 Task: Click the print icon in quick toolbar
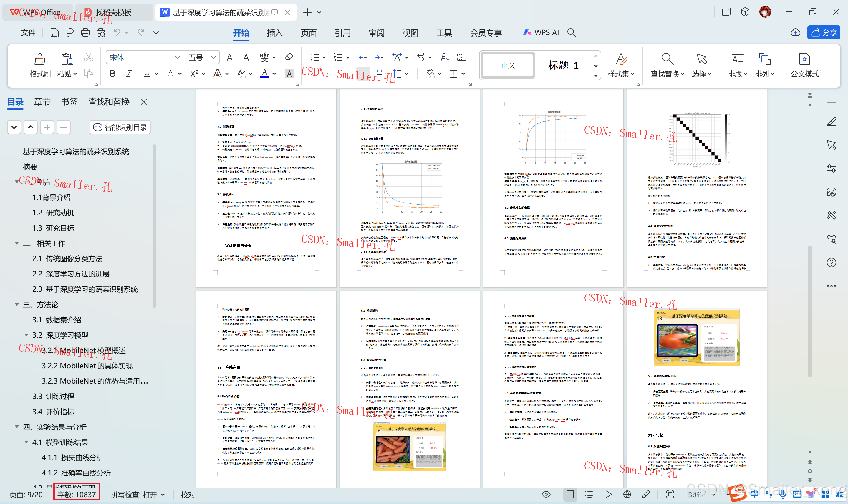tap(85, 33)
